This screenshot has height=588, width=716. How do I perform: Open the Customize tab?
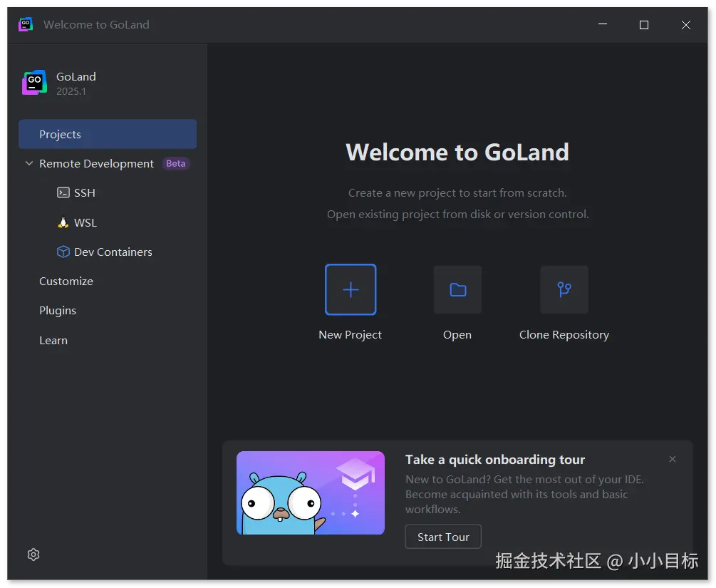coord(66,281)
